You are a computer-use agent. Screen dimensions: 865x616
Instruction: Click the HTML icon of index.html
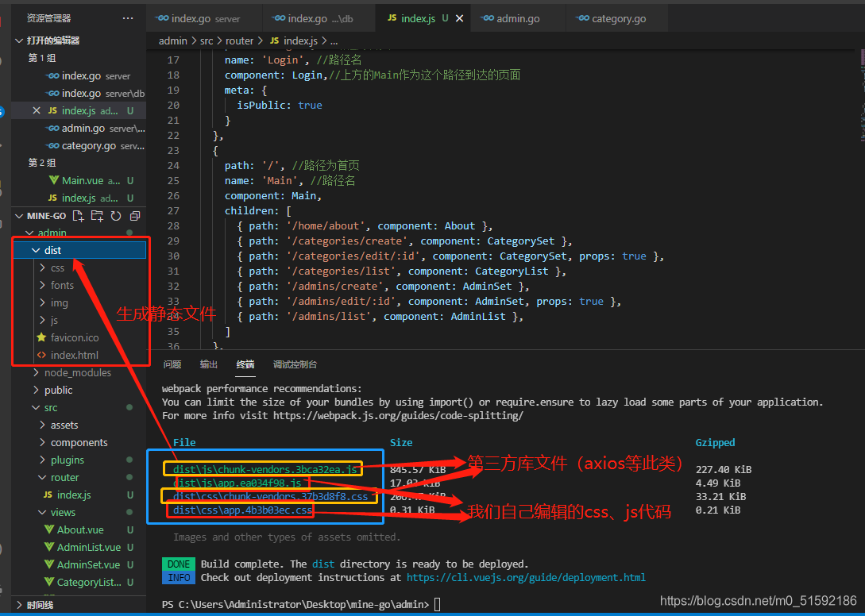point(41,355)
